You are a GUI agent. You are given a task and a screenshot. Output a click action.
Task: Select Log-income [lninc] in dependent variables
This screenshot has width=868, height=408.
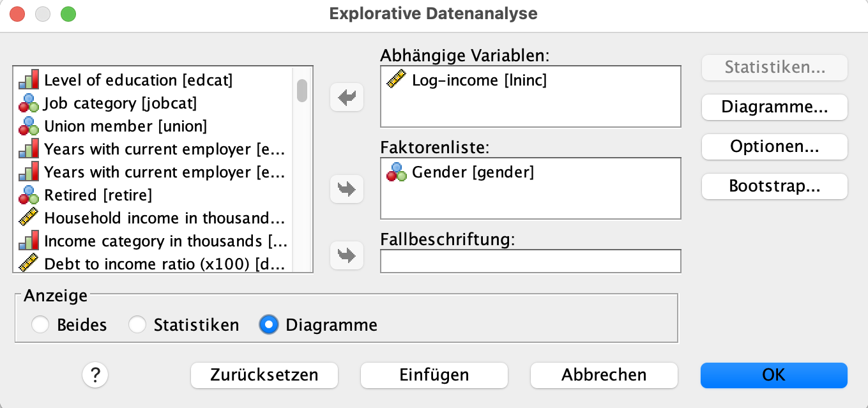(531, 80)
